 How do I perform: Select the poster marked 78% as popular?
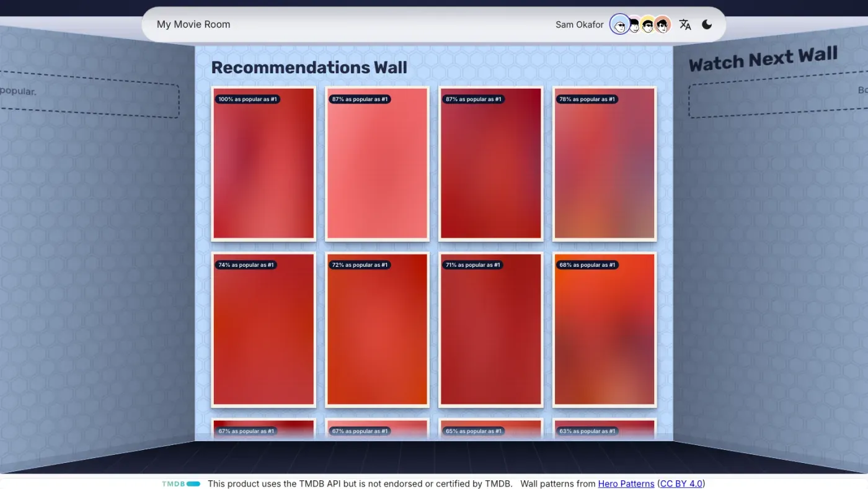click(604, 164)
